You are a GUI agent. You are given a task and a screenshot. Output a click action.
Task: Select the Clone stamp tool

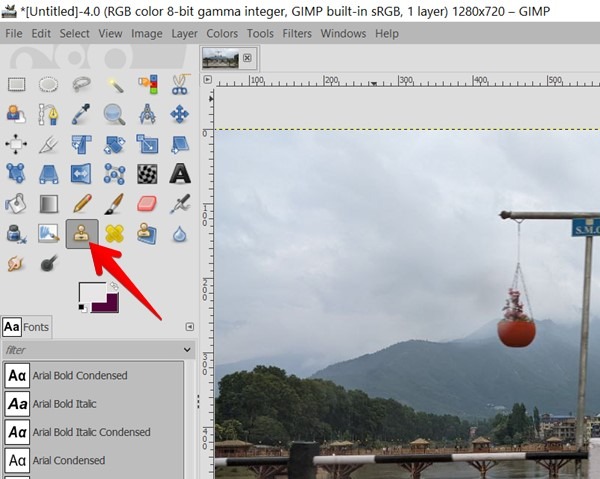82,233
